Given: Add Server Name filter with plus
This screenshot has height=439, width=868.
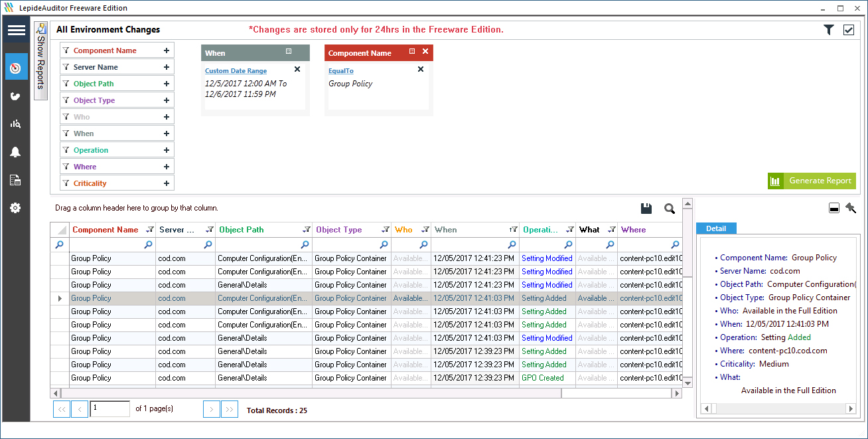Looking at the screenshot, I should click(167, 67).
